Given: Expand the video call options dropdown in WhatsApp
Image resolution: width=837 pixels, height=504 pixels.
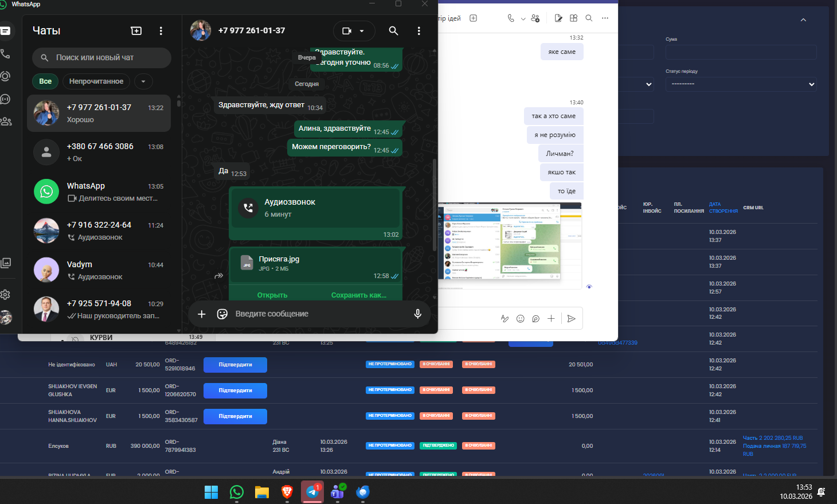Looking at the screenshot, I should (x=362, y=31).
